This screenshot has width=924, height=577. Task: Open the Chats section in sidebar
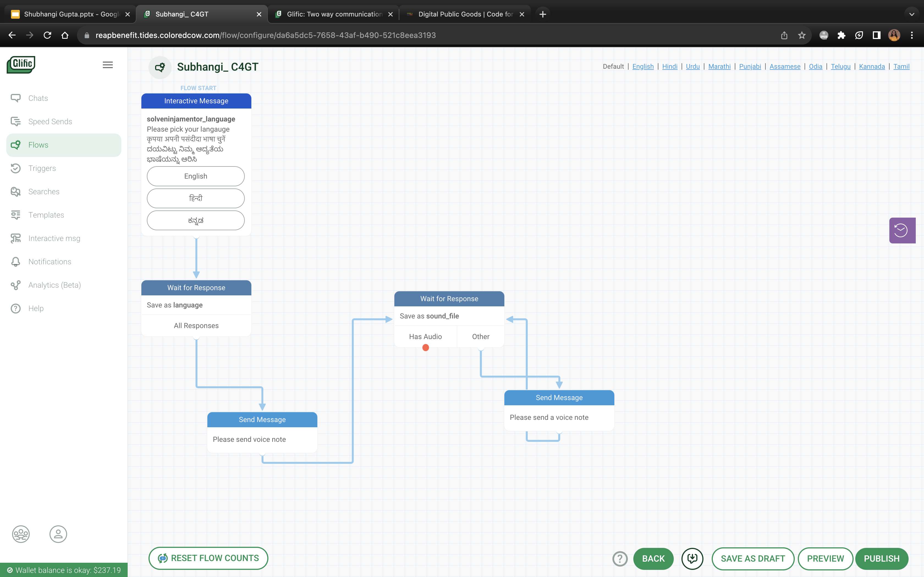(38, 98)
